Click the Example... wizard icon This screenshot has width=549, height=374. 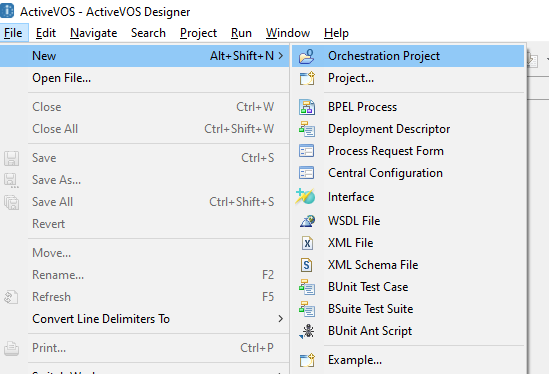tap(307, 360)
